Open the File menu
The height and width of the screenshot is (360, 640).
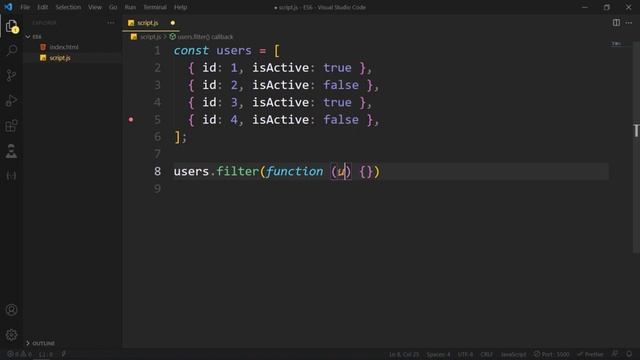[x=25, y=7]
